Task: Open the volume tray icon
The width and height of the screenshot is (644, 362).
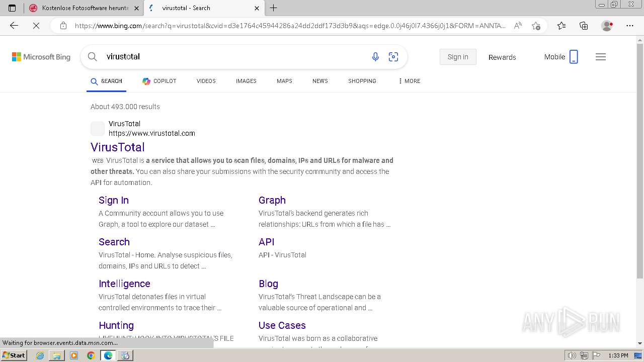Action: [x=572, y=356]
